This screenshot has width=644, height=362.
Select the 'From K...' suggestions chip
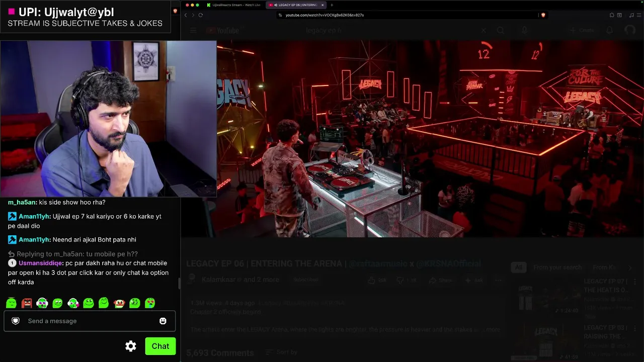tap(605, 267)
